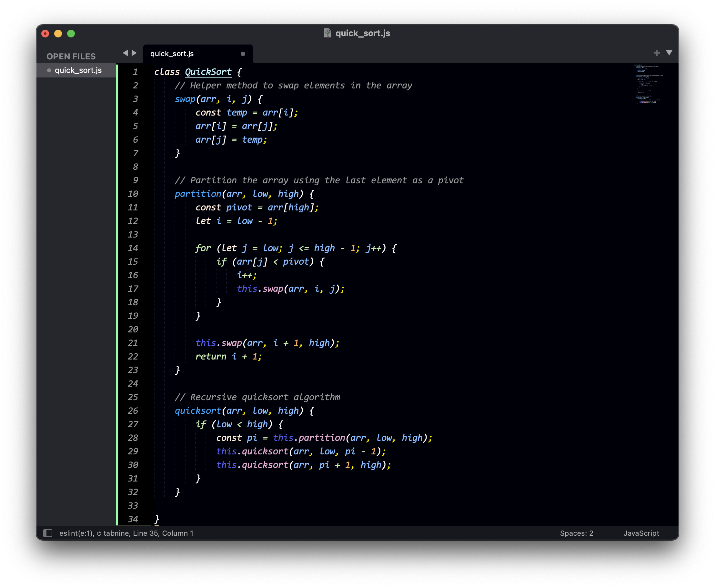Toggle the sidebar icon in status bar
Viewport: 715px width, 588px height.
[x=48, y=533]
